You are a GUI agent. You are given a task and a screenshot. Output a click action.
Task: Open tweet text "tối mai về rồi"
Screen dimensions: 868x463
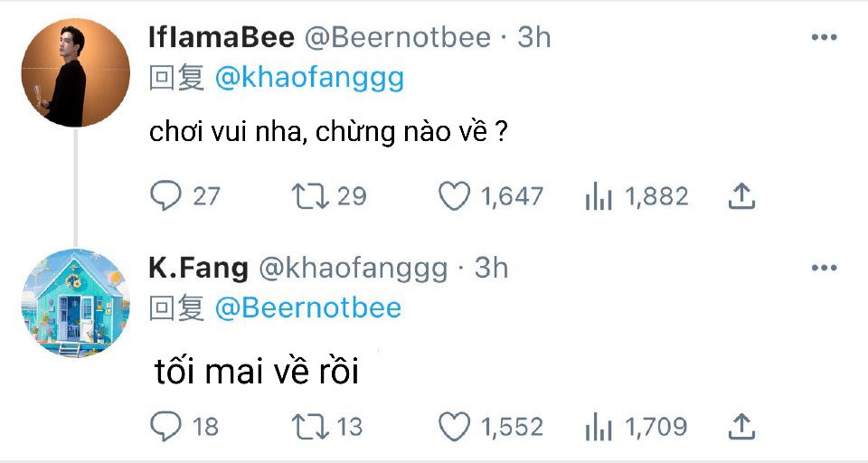257,372
